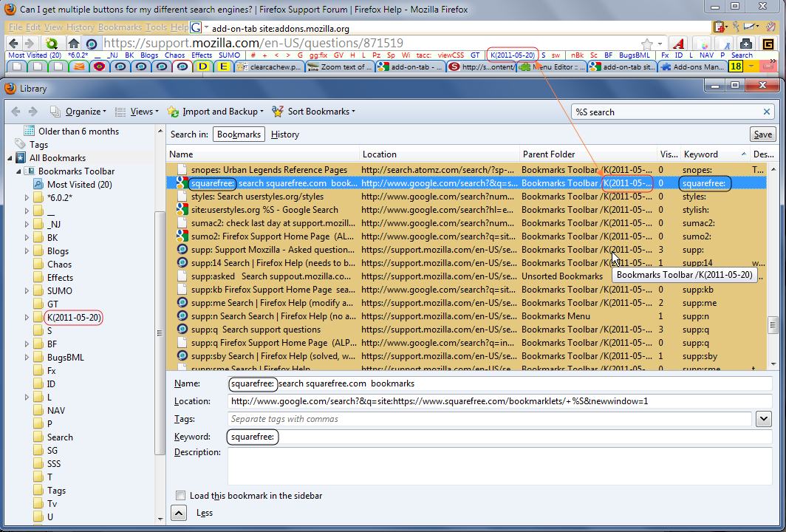Sort results by Parent Folder column header
Viewport: 786px width, 532px height.
pyautogui.click(x=588, y=154)
